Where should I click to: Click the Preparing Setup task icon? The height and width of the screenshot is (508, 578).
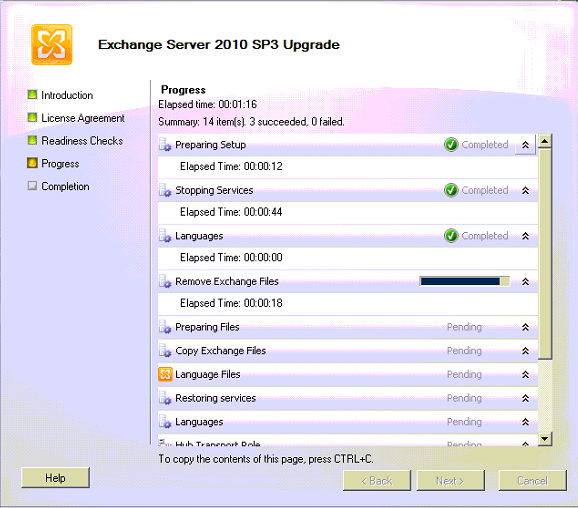coord(165,145)
